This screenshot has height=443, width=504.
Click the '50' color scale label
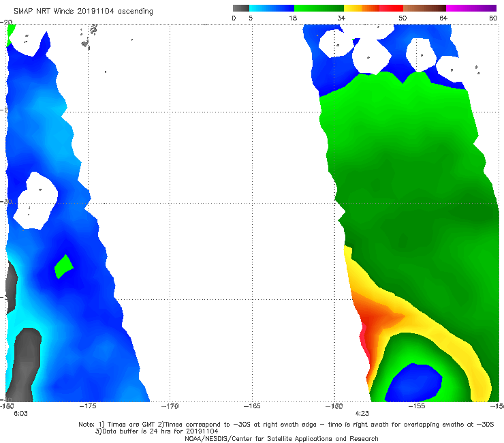(403, 18)
